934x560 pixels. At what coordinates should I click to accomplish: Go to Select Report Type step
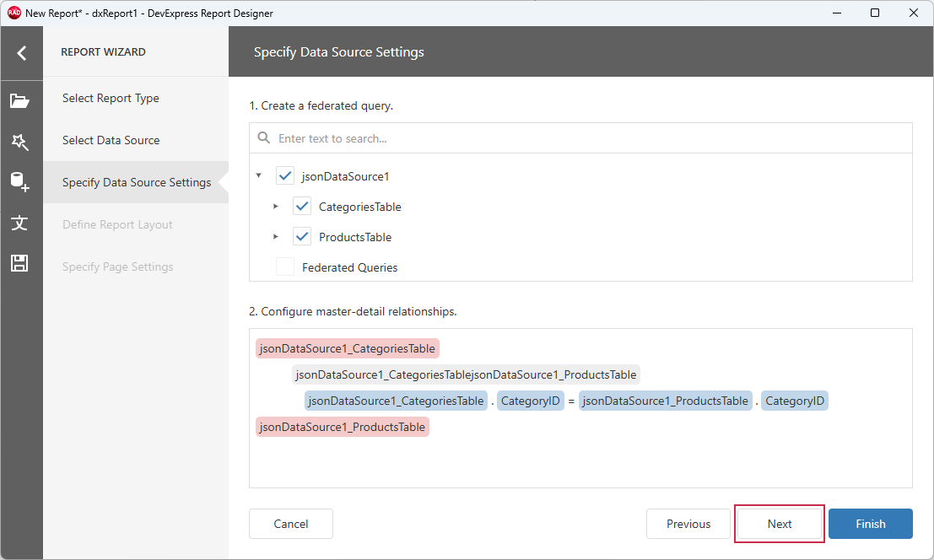click(136, 98)
